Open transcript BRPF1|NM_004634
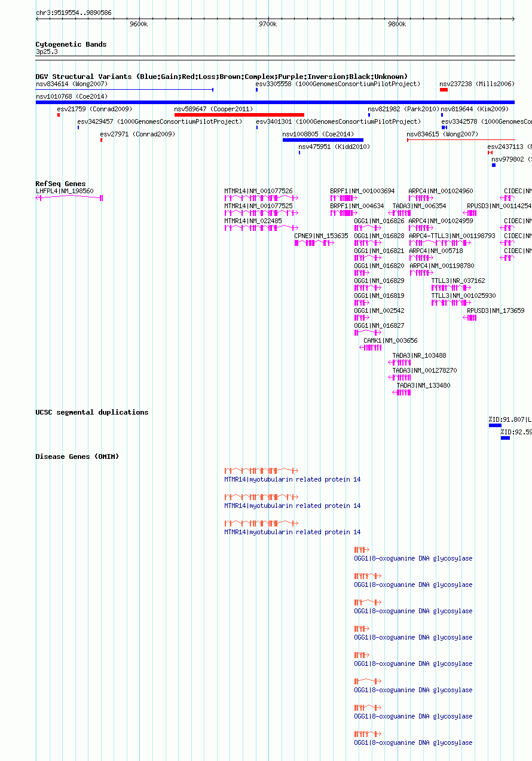 [x=357, y=206]
